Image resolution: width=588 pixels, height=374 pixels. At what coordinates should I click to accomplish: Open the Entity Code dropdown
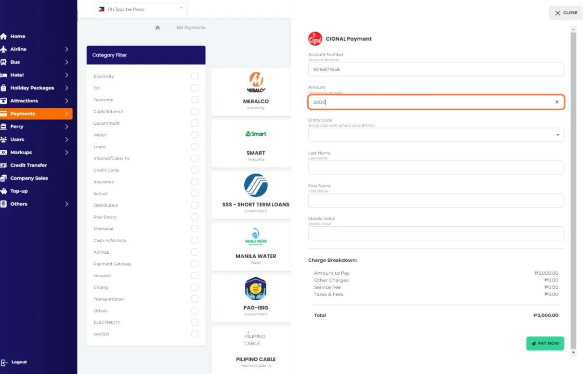click(x=436, y=135)
